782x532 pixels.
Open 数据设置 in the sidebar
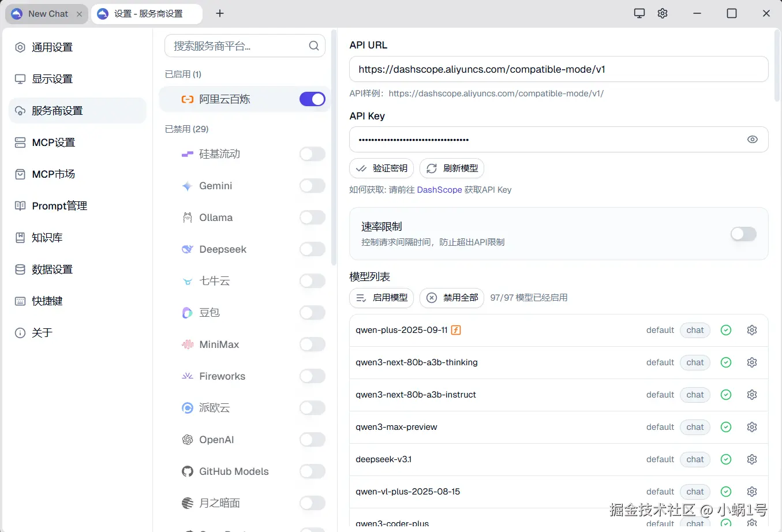[x=77, y=269]
